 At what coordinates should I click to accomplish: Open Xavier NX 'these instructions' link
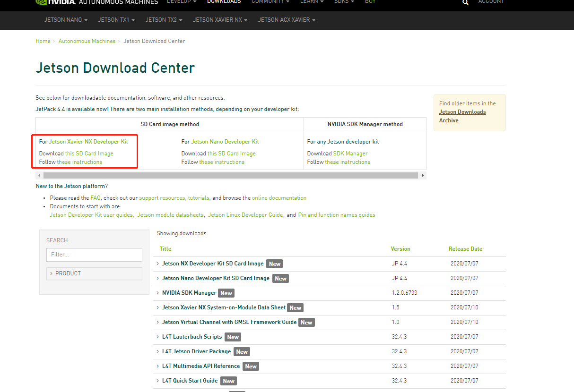(79, 162)
